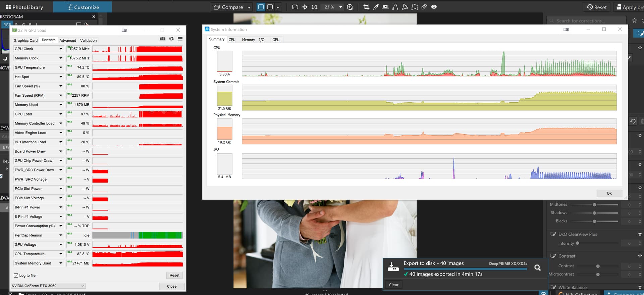Image resolution: width=644 pixels, height=295 pixels.
Task: Click Clear in the export notification
Action: pyautogui.click(x=393, y=285)
